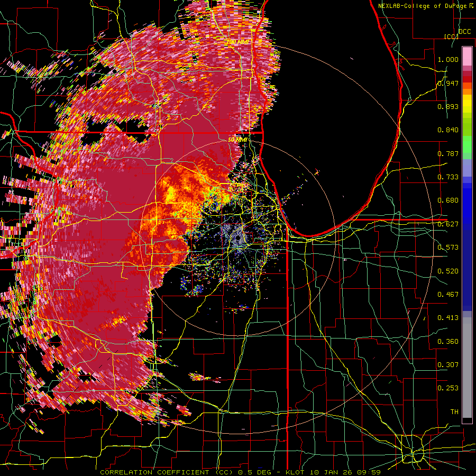
Task: Select the 0.520 scale value
Action: (448, 271)
